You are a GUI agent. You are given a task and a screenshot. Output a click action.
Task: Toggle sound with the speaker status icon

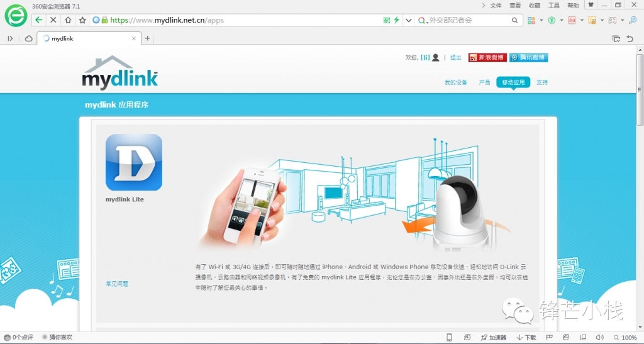(599, 338)
